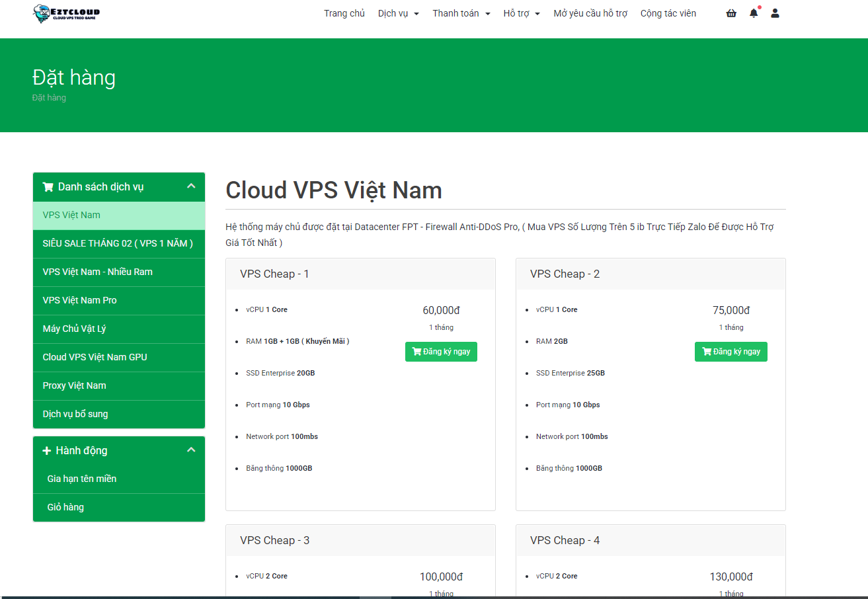The height and width of the screenshot is (599, 868).
Task: Open the Hỗ trợ dropdown menu
Action: coord(521,13)
